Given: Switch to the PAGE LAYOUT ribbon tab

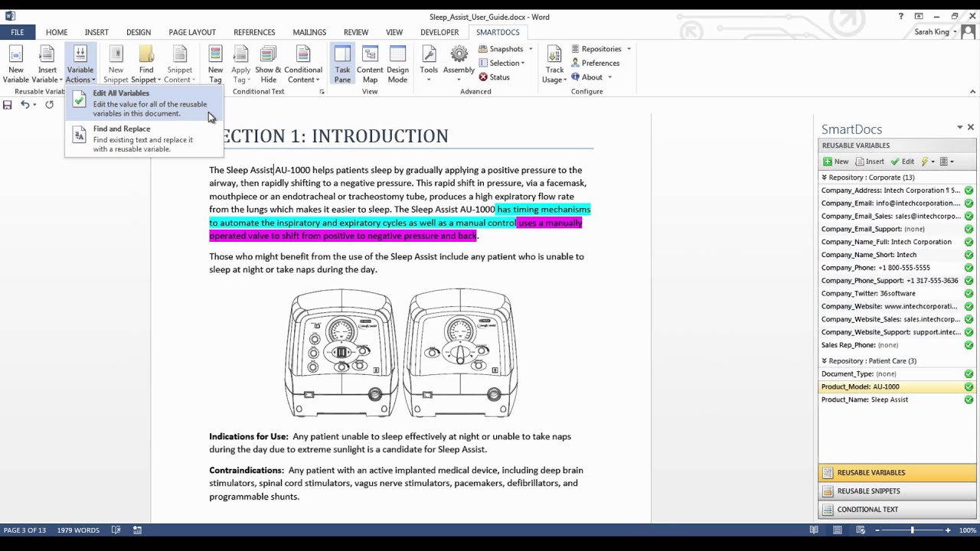Looking at the screenshot, I should (x=192, y=32).
